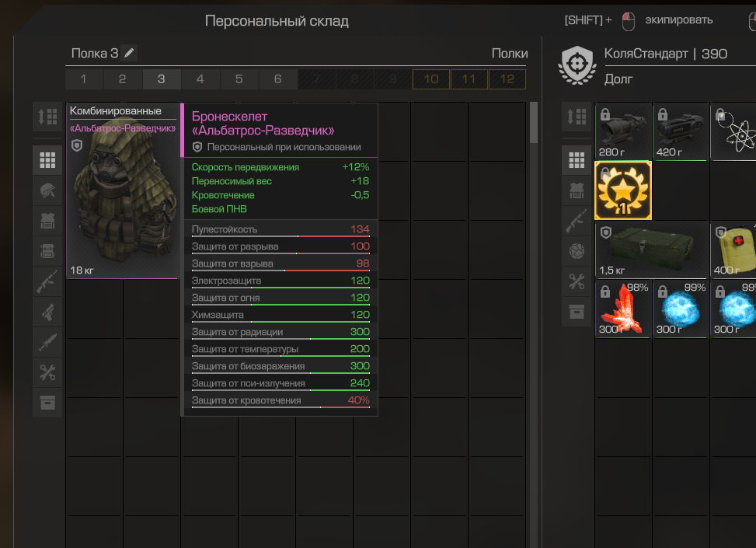Image resolution: width=756 pixels, height=548 pixels.
Task: Click the pencil icon to rename Полка 3
Action: point(129,53)
